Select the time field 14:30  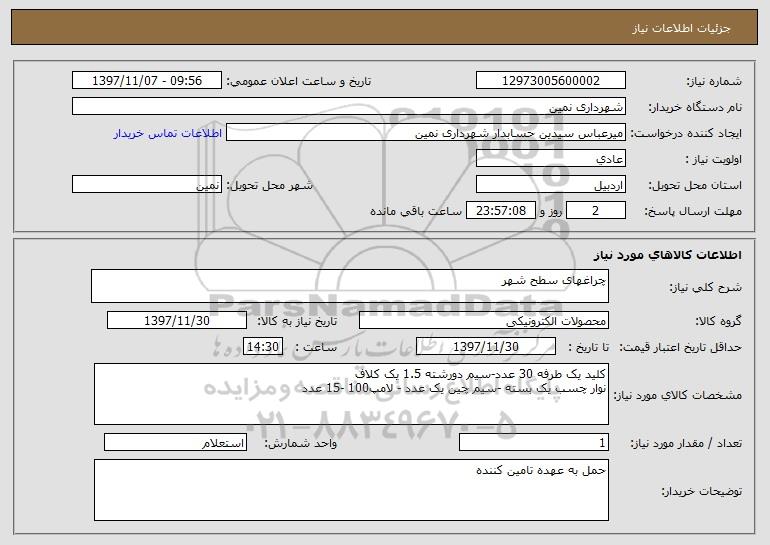click(263, 347)
